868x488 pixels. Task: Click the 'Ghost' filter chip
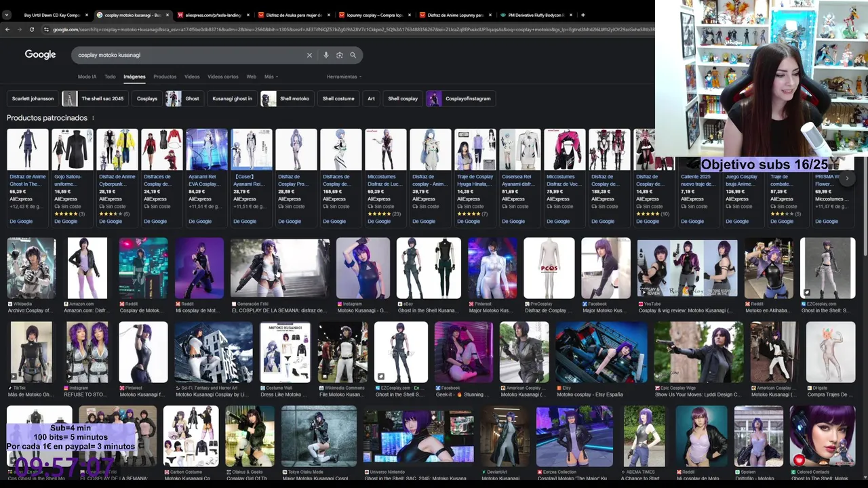pyautogui.click(x=184, y=98)
